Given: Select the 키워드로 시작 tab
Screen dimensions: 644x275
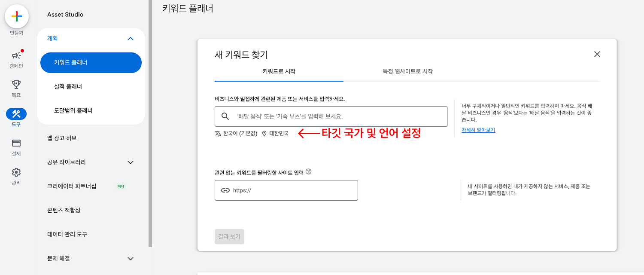Looking at the screenshot, I should (278, 72).
